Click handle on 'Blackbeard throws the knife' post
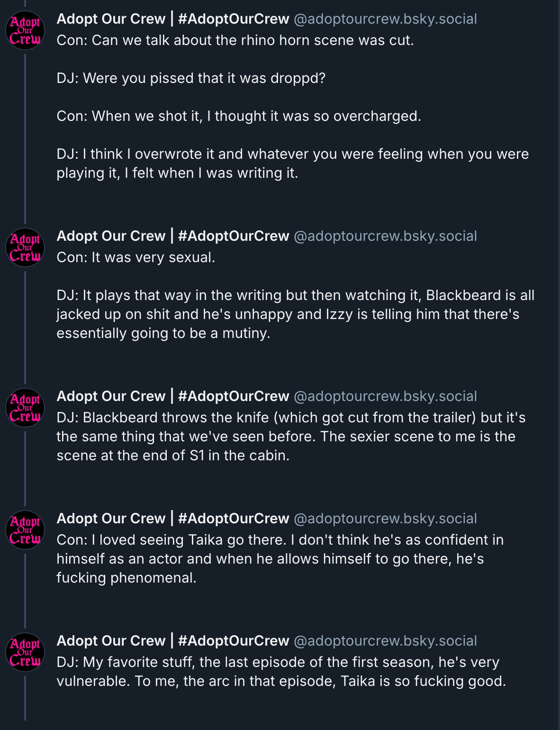560x730 pixels. pyautogui.click(x=385, y=396)
